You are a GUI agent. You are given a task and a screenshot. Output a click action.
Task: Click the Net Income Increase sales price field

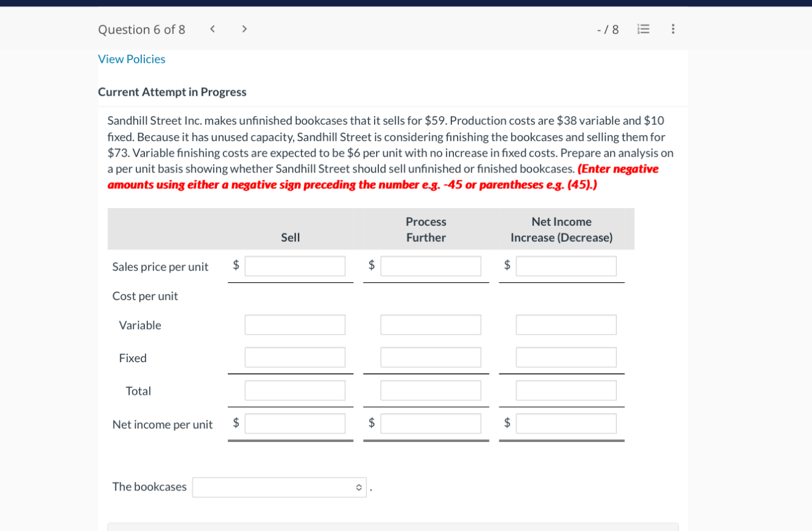566,265
